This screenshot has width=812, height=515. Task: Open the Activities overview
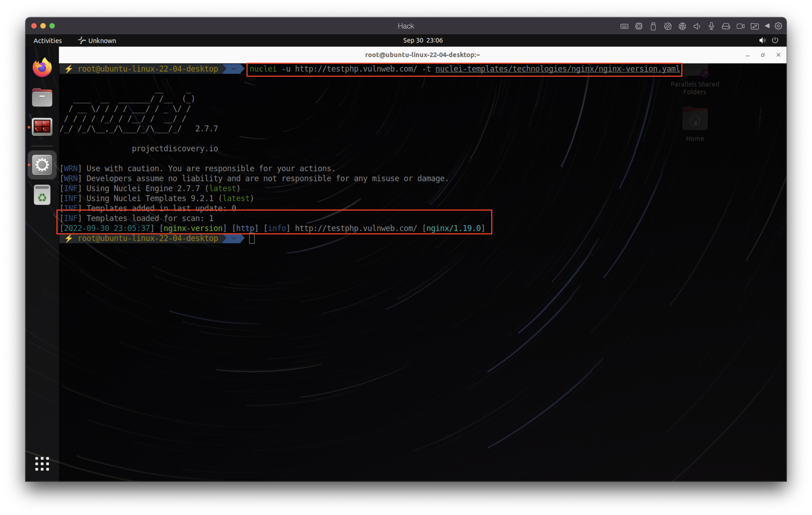point(48,41)
